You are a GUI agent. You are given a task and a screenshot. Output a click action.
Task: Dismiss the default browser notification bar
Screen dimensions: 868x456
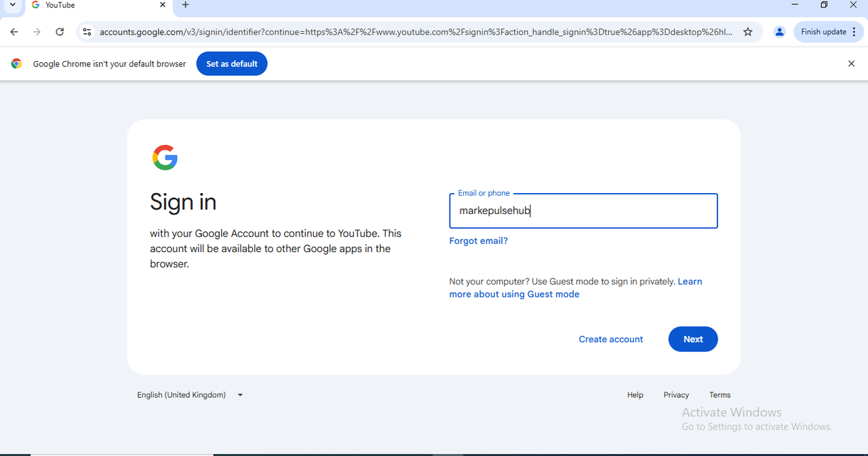(x=851, y=64)
